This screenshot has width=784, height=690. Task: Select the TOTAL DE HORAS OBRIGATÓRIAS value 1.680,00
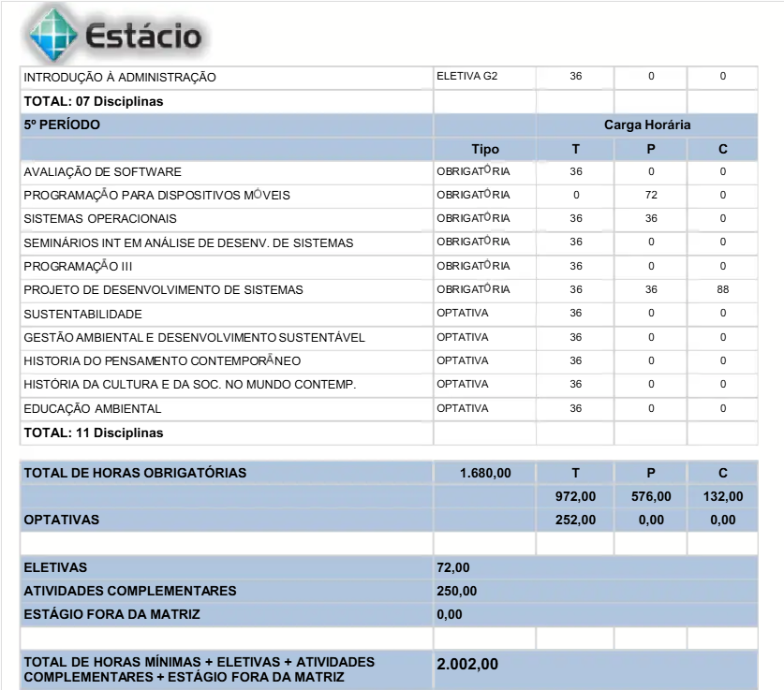[x=483, y=473]
